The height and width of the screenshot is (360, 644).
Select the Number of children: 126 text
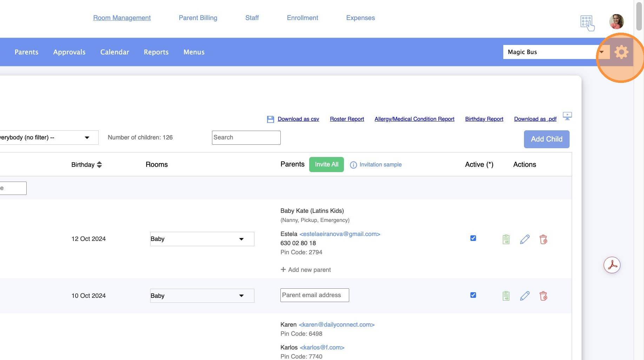click(140, 137)
